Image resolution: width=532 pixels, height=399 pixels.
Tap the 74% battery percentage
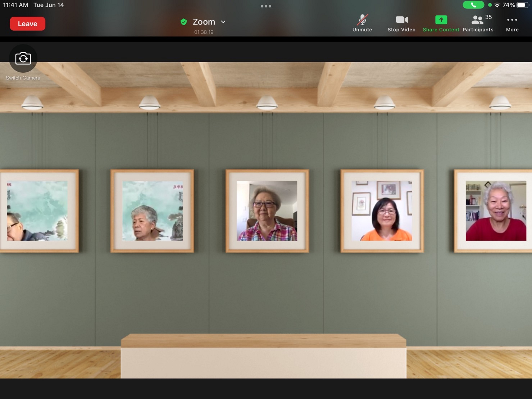509,5
